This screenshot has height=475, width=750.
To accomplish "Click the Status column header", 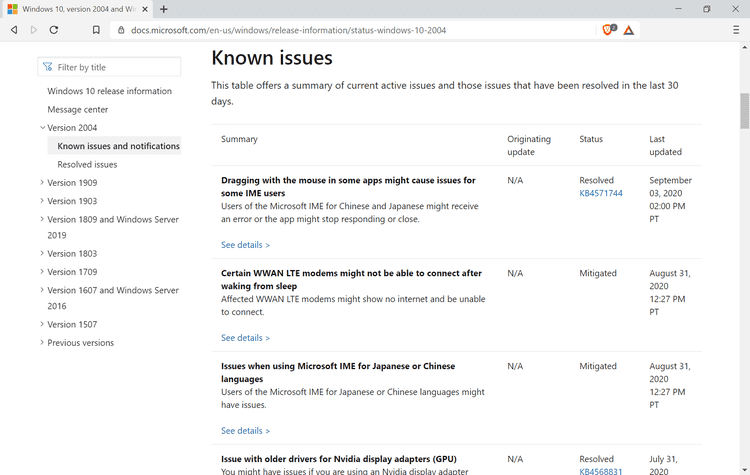I will pos(591,139).
